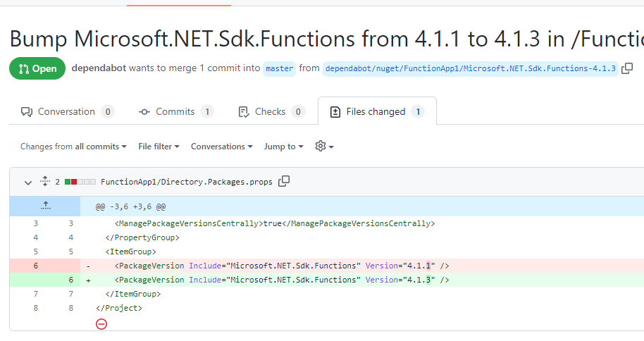Screen dimensions: 644x341
Task: Copy the head branch name icon
Action: click(x=627, y=68)
